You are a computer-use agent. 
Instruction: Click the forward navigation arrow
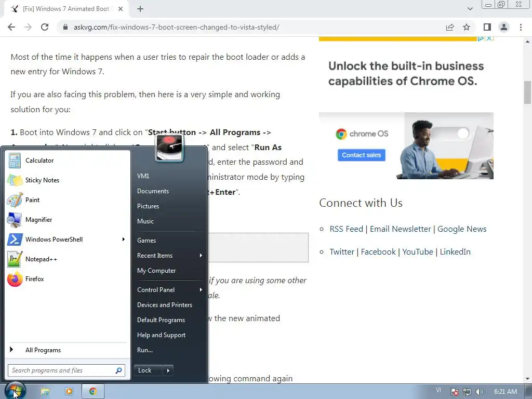point(28,27)
